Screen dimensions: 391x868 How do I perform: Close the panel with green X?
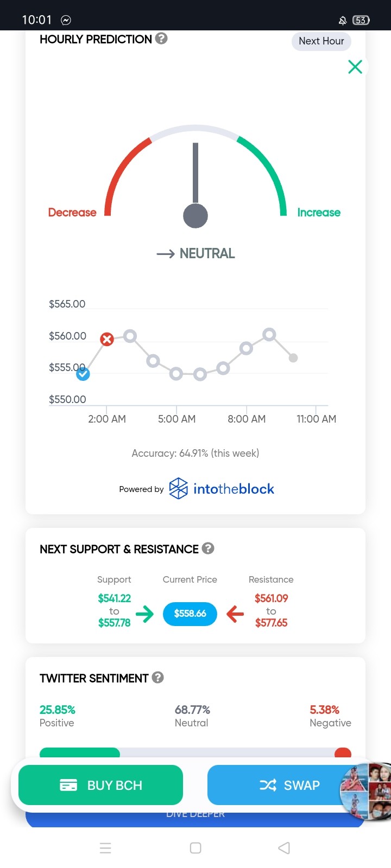click(355, 67)
